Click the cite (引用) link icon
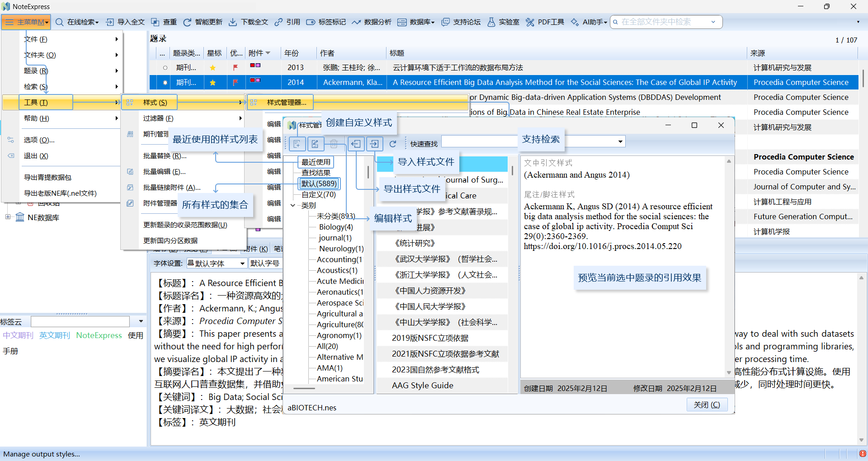The width and height of the screenshot is (868, 461). tap(278, 22)
